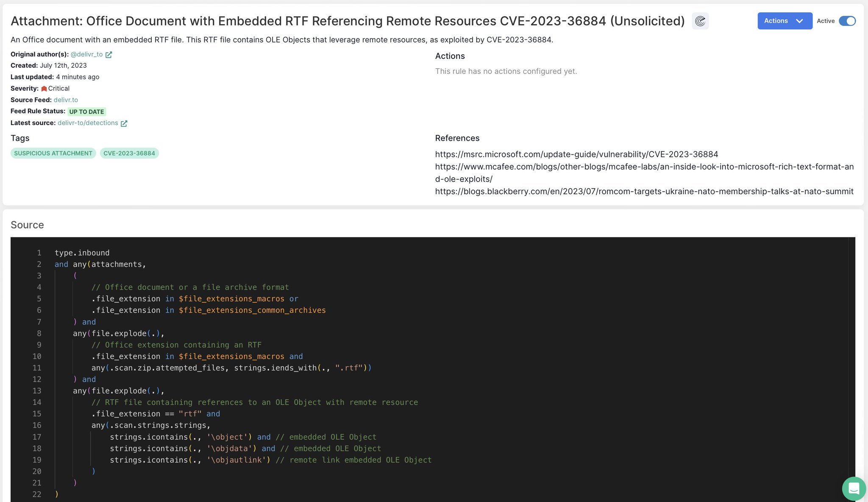The height and width of the screenshot is (502, 868).
Task: Click external link icon beside delivr-to/detections
Action: (x=124, y=123)
